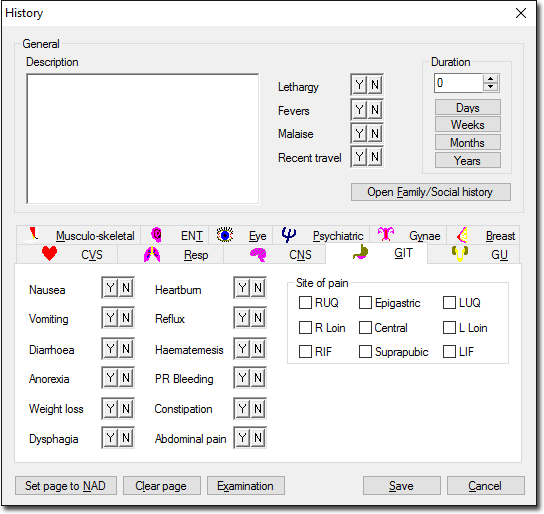Click the eye icon on Eye tab
The width and height of the screenshot is (544, 514).
click(225, 235)
